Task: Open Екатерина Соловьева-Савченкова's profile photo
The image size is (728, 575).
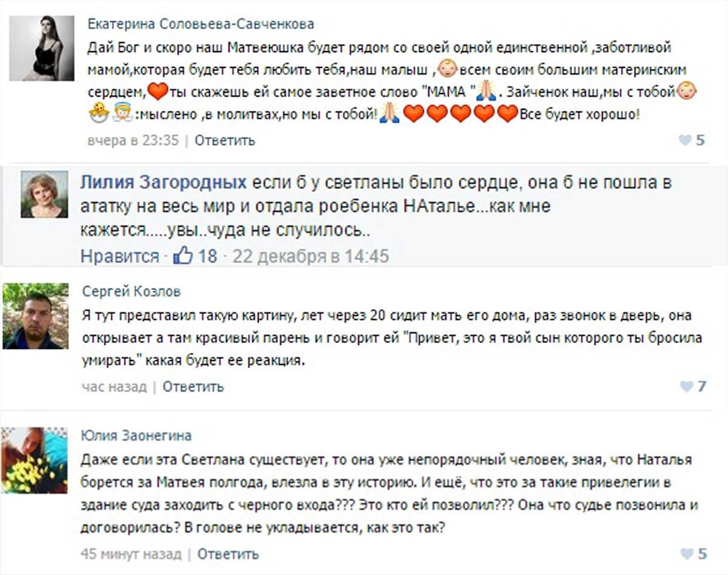Action: tap(42, 49)
